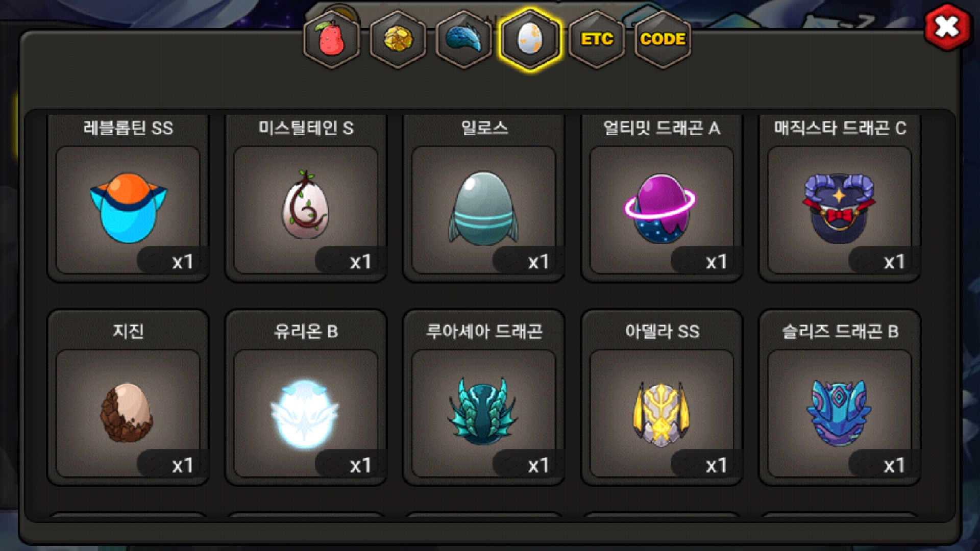Image resolution: width=980 pixels, height=551 pixels.
Task: Select the 지진 brown cracked egg
Action: click(x=128, y=413)
